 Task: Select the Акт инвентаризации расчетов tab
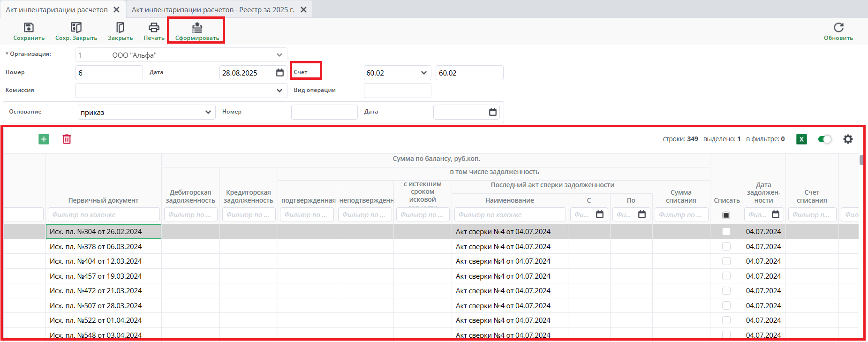pyautogui.click(x=57, y=9)
